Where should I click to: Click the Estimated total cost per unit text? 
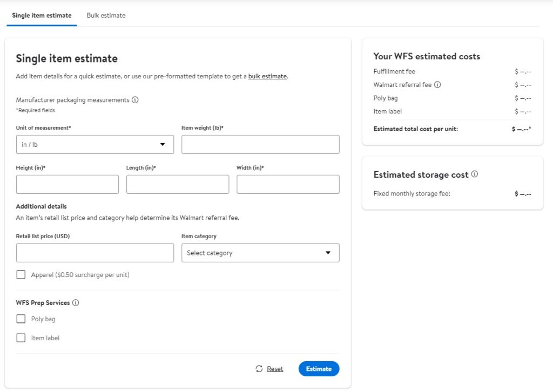coord(415,129)
